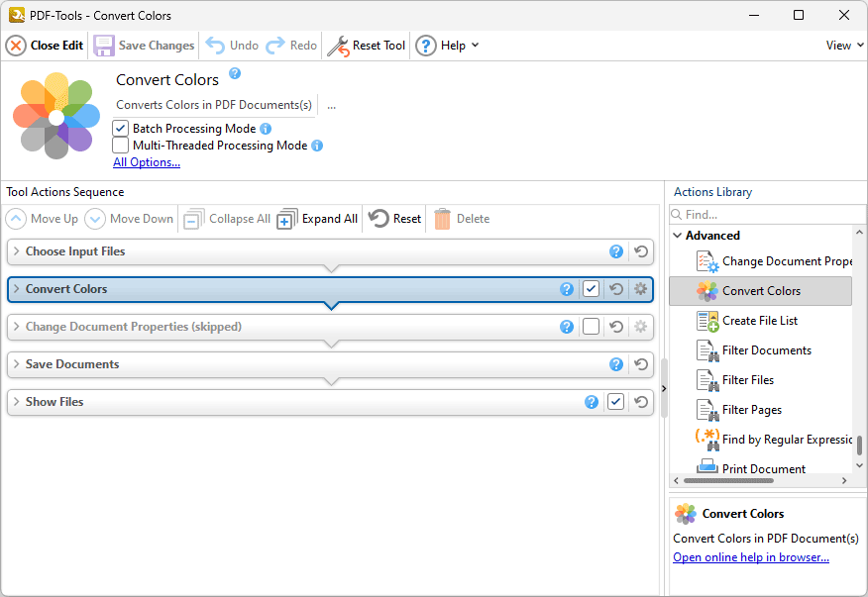
Task: Click help icon beside Convert Colors title
Action: click(235, 73)
